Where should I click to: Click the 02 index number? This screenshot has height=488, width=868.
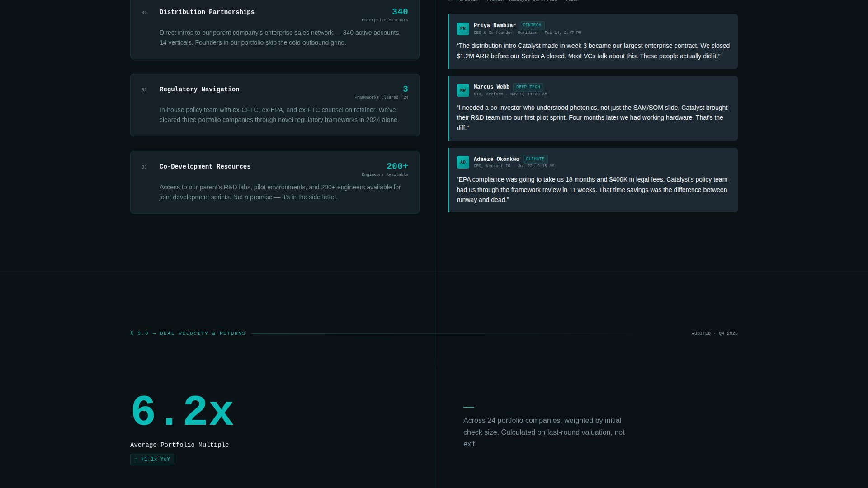[x=144, y=90]
